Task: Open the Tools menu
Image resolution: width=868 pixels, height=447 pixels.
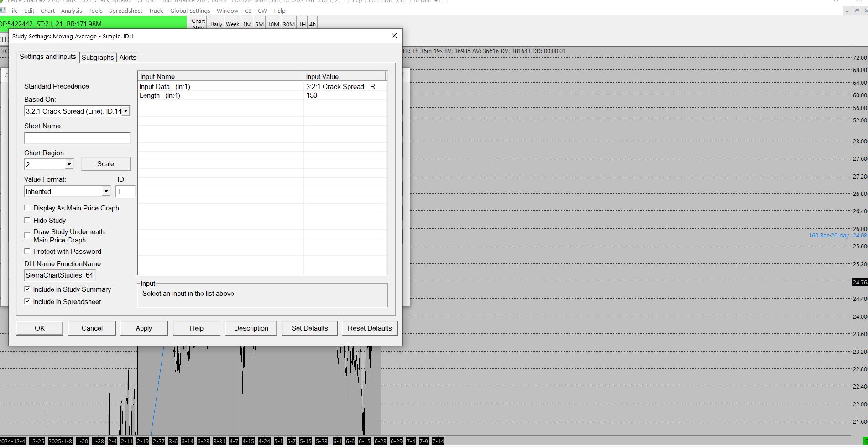Action: (x=95, y=11)
